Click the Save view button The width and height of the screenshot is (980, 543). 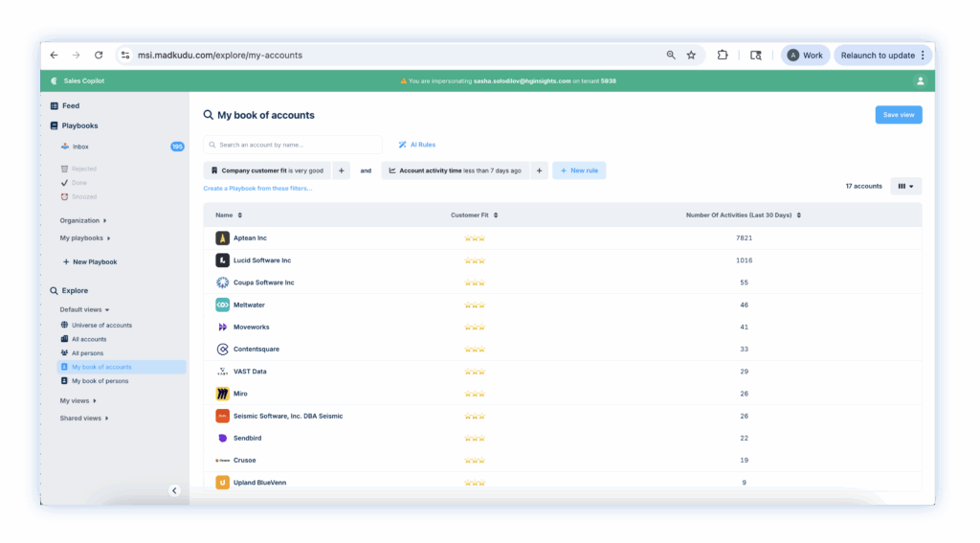click(898, 115)
